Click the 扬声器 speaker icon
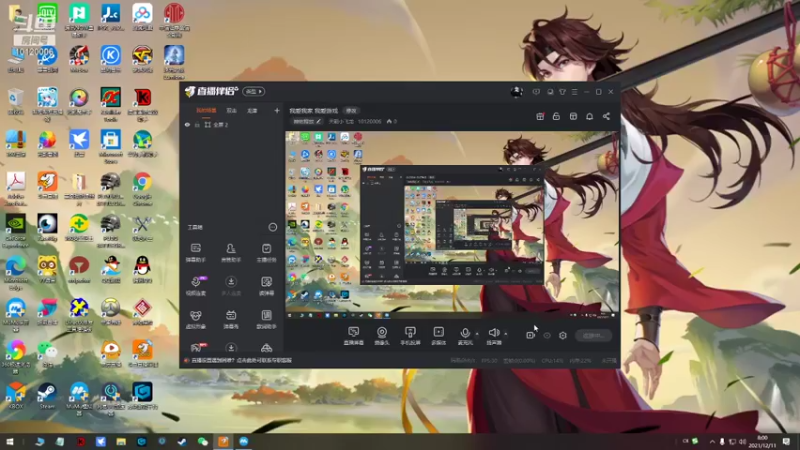 493,333
